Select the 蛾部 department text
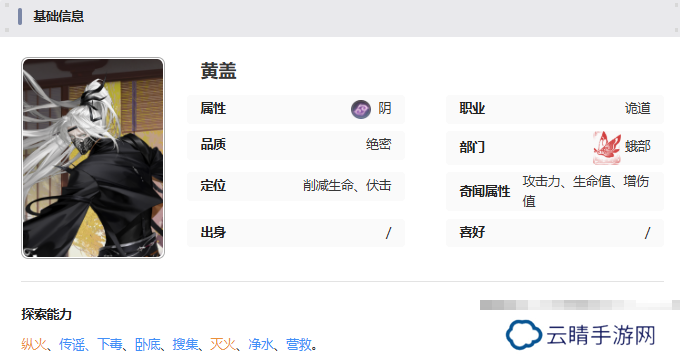680x360 pixels. point(638,147)
